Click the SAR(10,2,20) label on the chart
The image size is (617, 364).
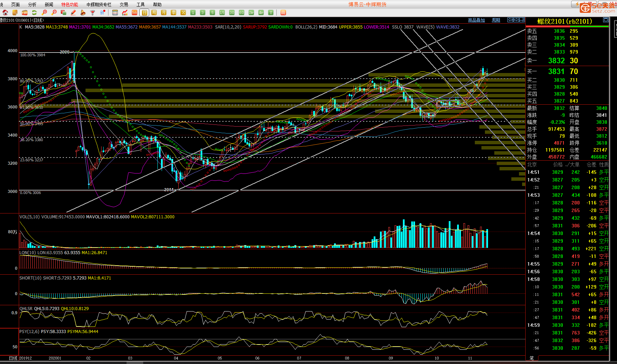click(x=228, y=27)
